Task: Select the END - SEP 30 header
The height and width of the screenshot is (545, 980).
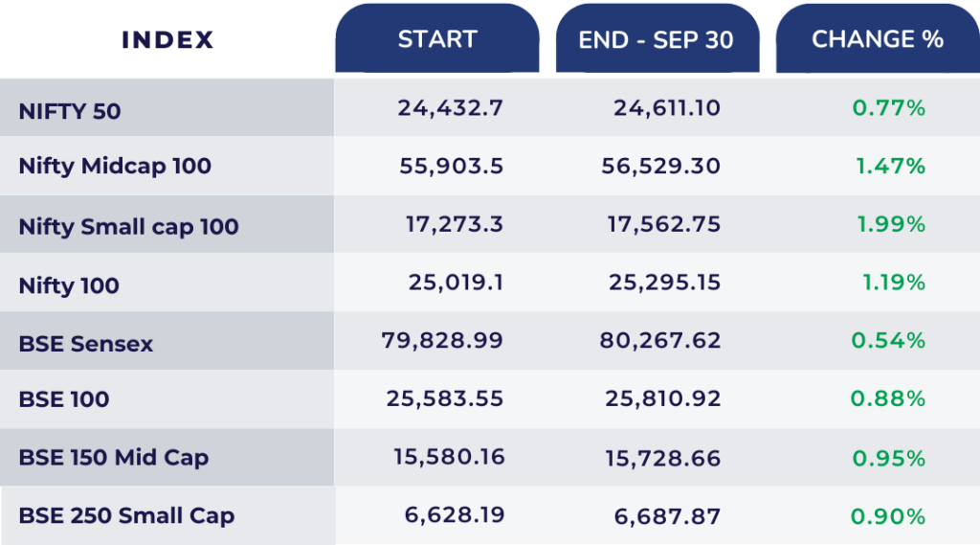Action: (x=656, y=40)
